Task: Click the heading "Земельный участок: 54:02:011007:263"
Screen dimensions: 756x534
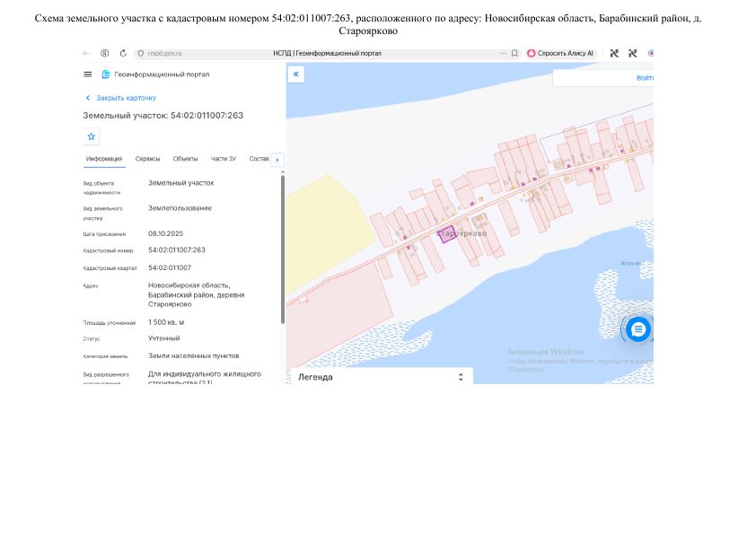Action: pos(163,115)
